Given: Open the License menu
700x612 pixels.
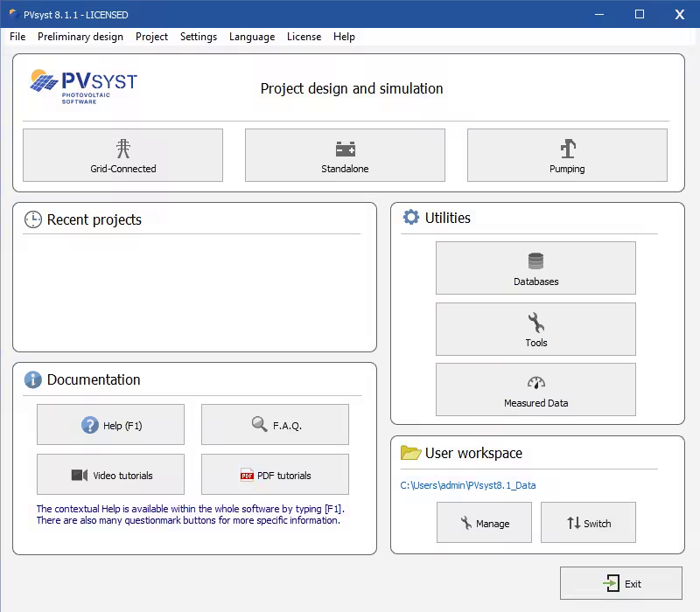Looking at the screenshot, I should pyautogui.click(x=304, y=37).
